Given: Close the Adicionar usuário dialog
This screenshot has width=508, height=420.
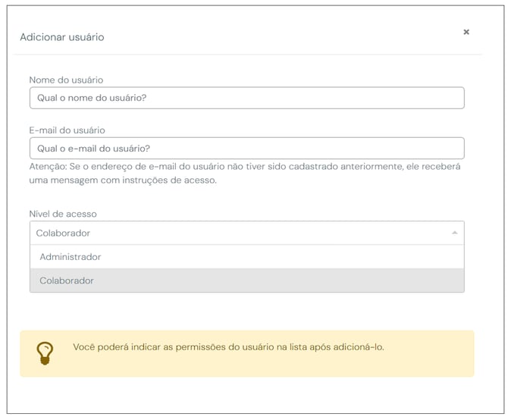Looking at the screenshot, I should pyautogui.click(x=466, y=32).
